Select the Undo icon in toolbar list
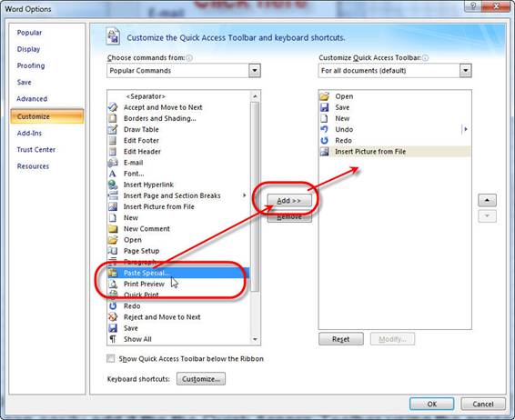 tap(324, 129)
